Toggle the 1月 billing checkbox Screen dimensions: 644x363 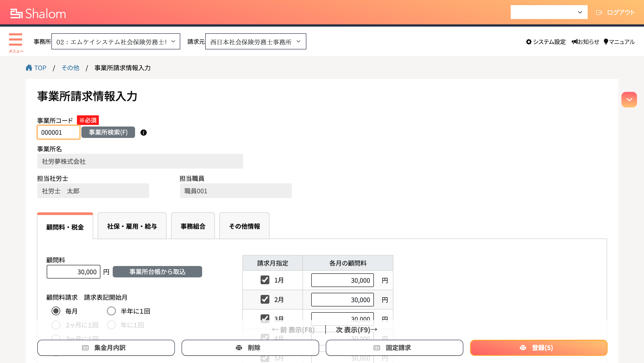(265, 280)
